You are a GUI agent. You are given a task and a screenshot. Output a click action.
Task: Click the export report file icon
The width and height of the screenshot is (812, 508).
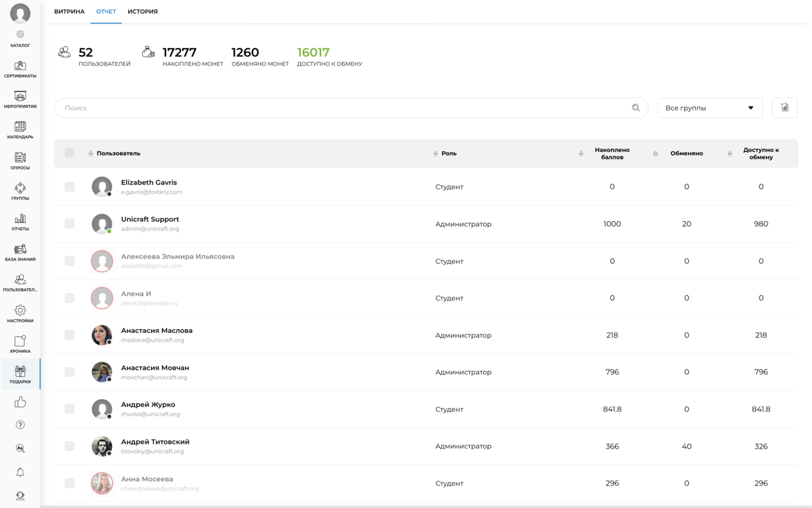tap(785, 107)
